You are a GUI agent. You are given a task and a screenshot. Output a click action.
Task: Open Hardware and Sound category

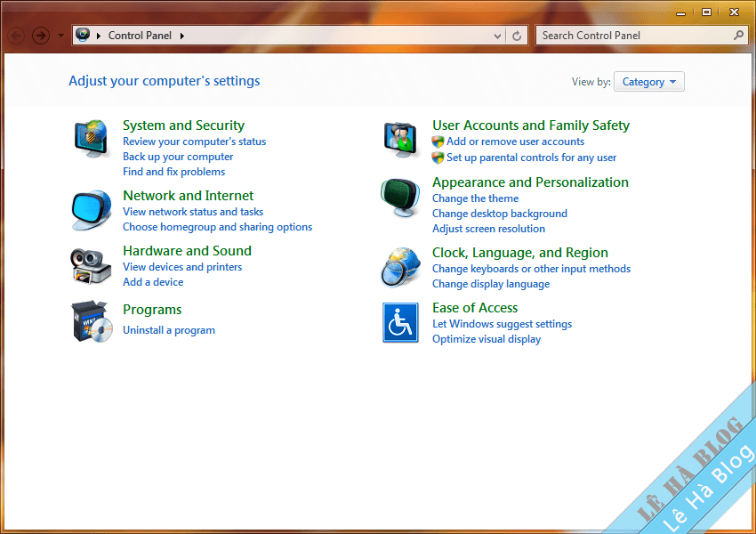tap(187, 251)
